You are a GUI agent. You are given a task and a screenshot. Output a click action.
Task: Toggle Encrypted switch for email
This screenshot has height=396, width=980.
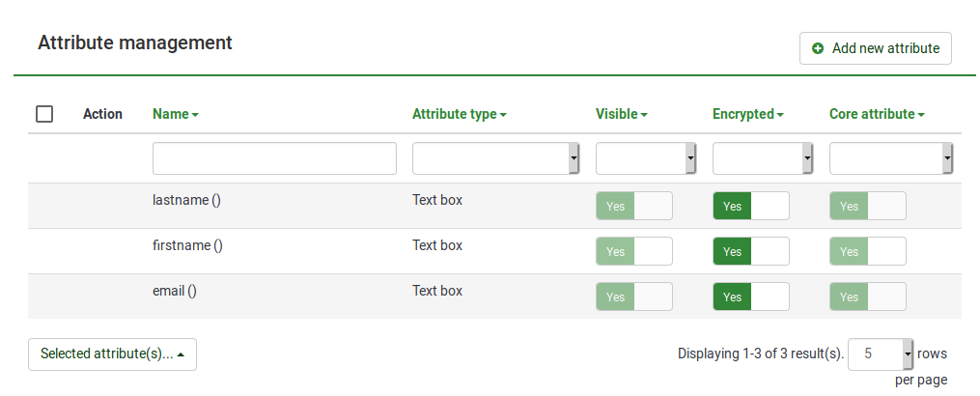click(x=750, y=297)
